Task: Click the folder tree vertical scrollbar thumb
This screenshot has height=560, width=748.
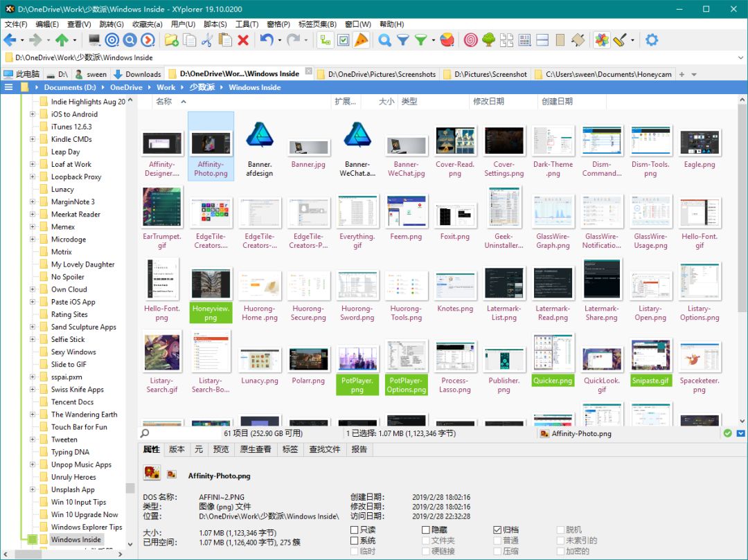Action: 130,488
